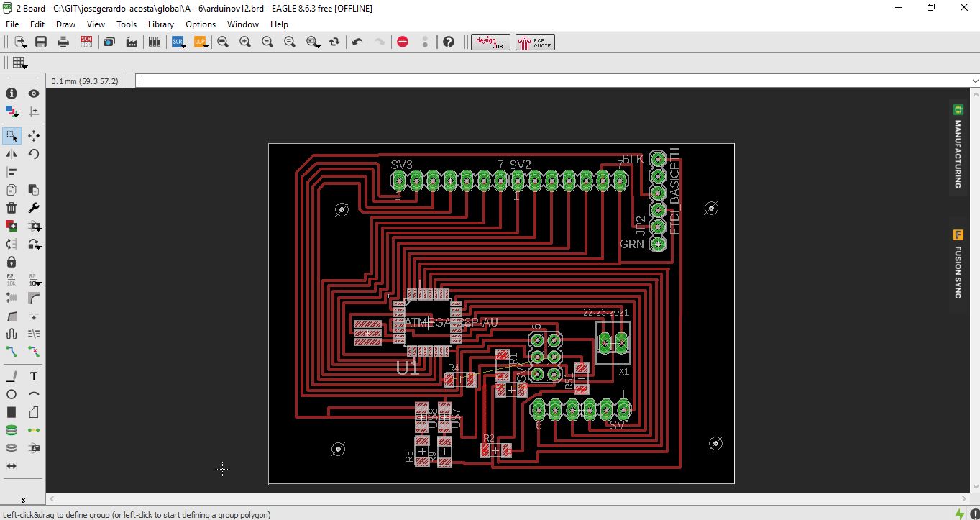Open the Help question mark icon
Screen dimensions: 980x520
coord(449,42)
